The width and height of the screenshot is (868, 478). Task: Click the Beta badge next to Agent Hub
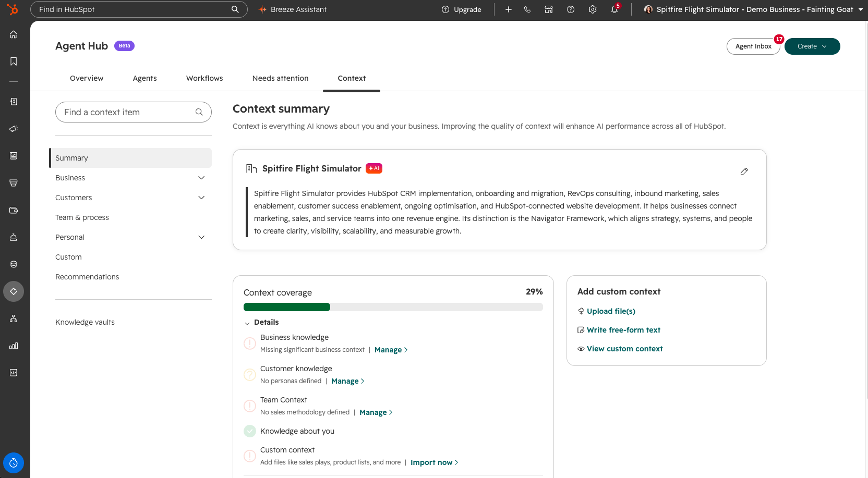(x=124, y=46)
